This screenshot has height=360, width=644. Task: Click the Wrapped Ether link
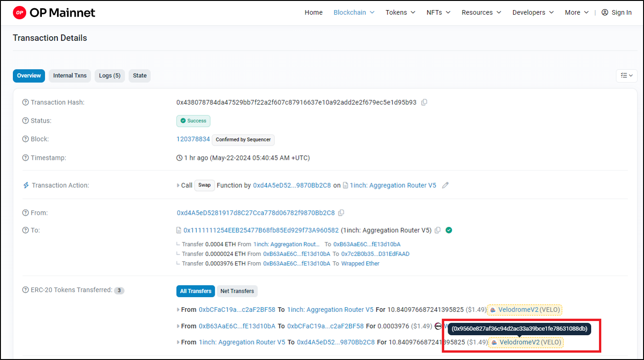click(360, 264)
